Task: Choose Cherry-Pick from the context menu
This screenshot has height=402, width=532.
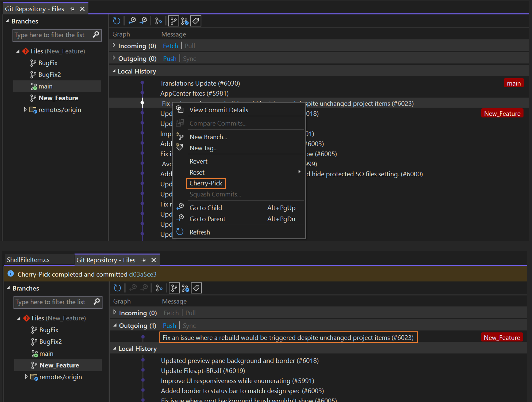Action: click(206, 183)
